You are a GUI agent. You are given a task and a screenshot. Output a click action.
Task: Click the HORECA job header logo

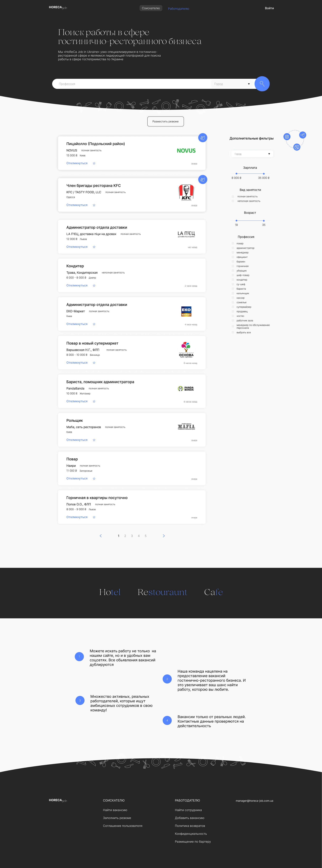click(58, 7)
